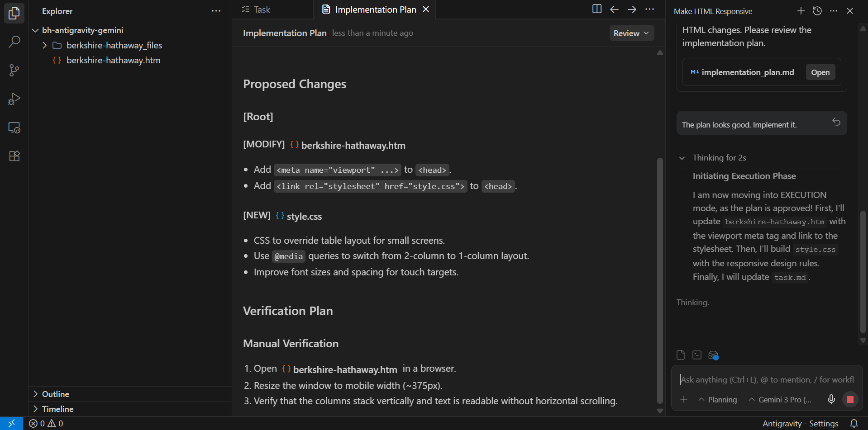Stop the agent with red stop button
This screenshot has width=868, height=430.
850,399
